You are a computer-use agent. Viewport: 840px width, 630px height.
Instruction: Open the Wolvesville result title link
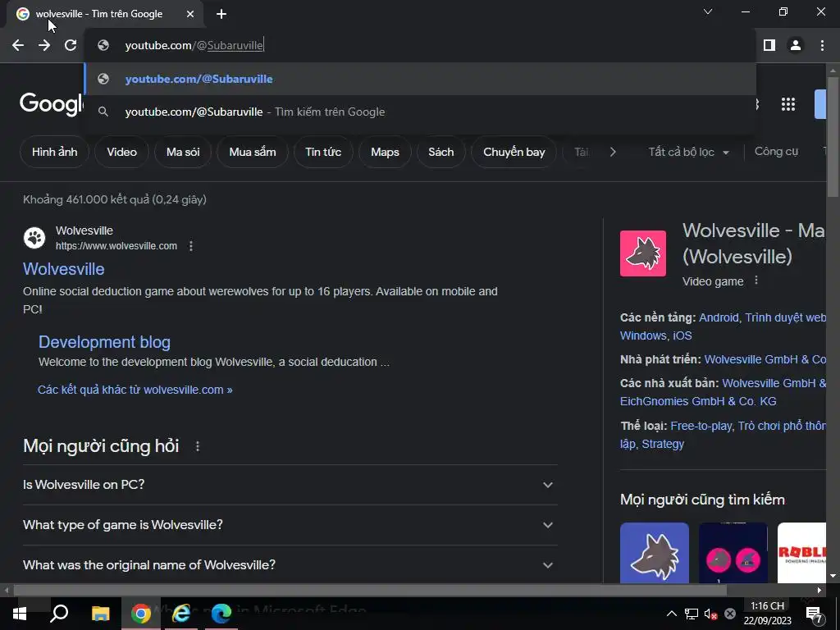64,269
